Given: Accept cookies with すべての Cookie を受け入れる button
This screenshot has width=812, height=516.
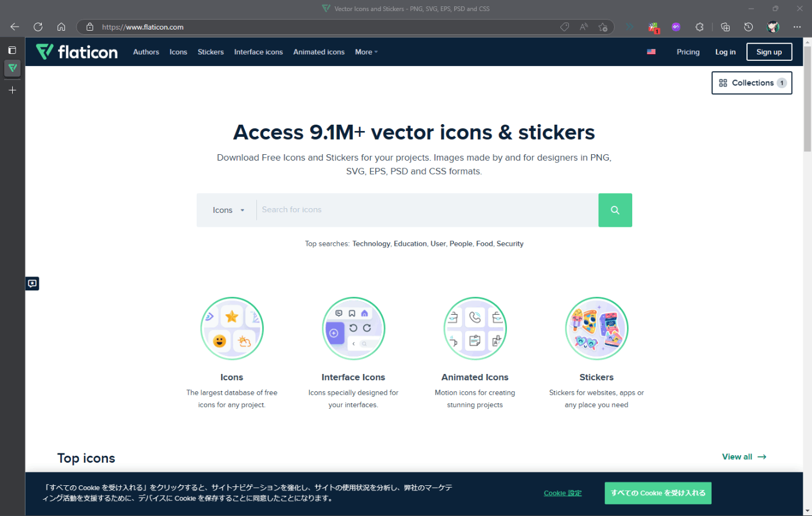Looking at the screenshot, I should point(658,493).
